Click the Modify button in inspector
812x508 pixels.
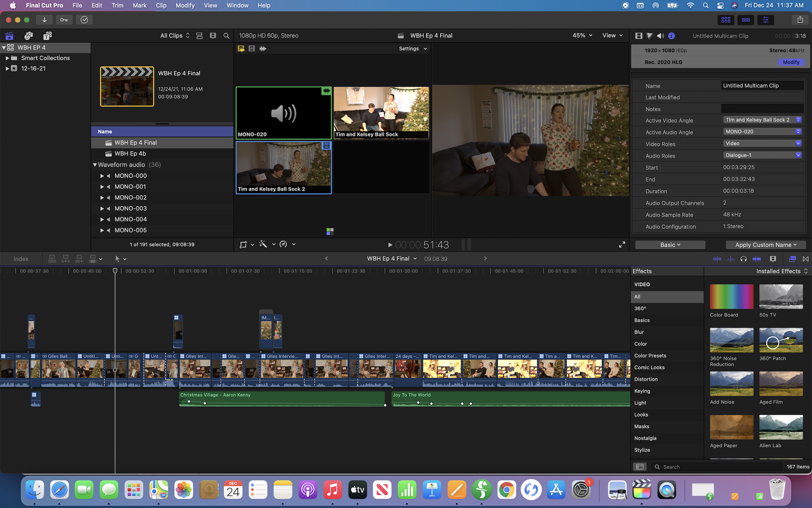pyautogui.click(x=791, y=62)
